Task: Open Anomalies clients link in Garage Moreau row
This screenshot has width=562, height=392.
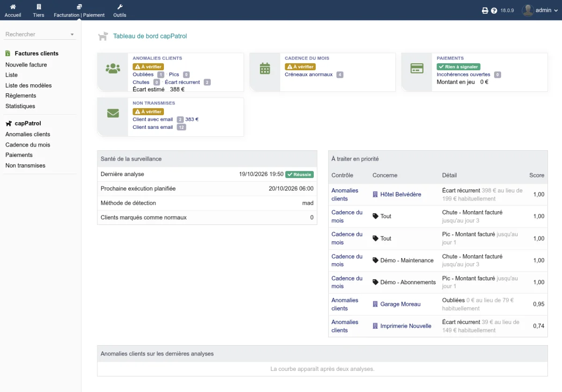Action: pos(345,304)
